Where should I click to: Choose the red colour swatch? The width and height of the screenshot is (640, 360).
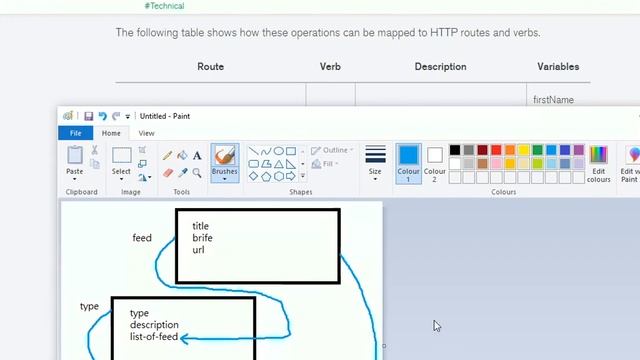point(496,150)
